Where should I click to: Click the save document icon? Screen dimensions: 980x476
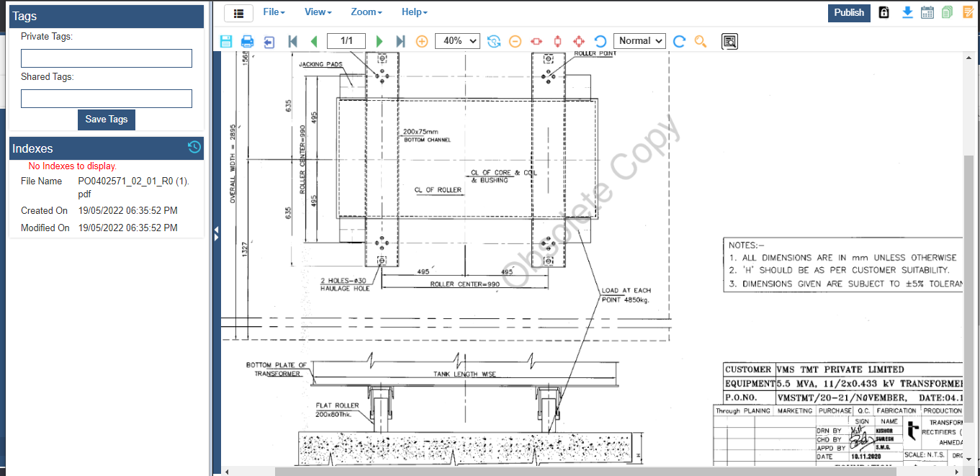[x=226, y=42]
